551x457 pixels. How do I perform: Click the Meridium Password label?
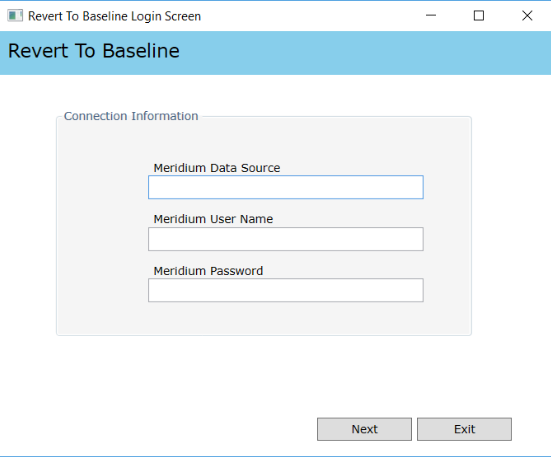coord(208,271)
